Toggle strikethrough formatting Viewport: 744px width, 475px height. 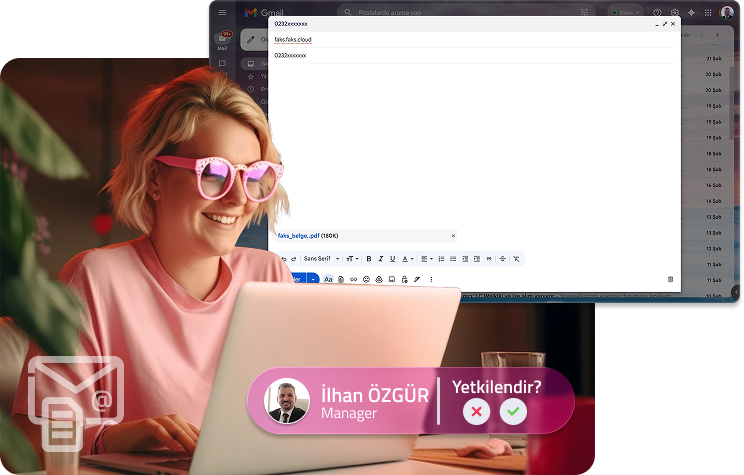[502, 259]
